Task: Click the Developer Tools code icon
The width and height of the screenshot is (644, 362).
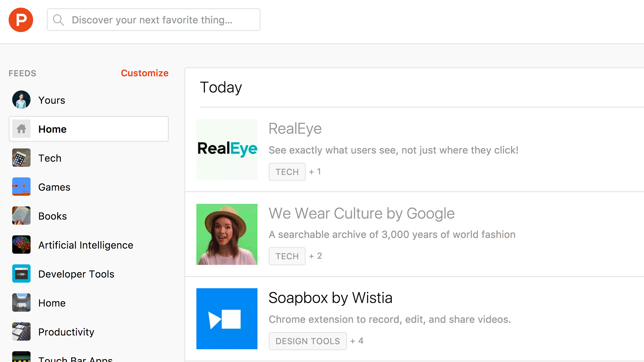Action: point(21,274)
